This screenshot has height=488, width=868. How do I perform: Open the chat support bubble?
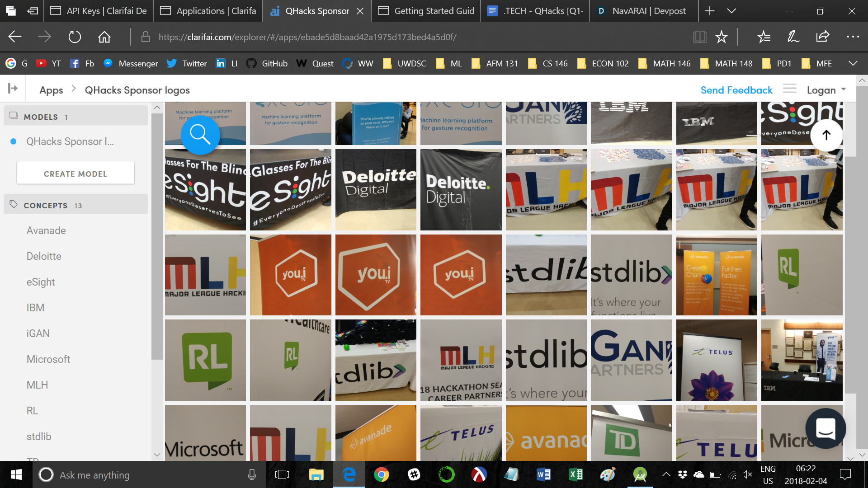coord(826,428)
